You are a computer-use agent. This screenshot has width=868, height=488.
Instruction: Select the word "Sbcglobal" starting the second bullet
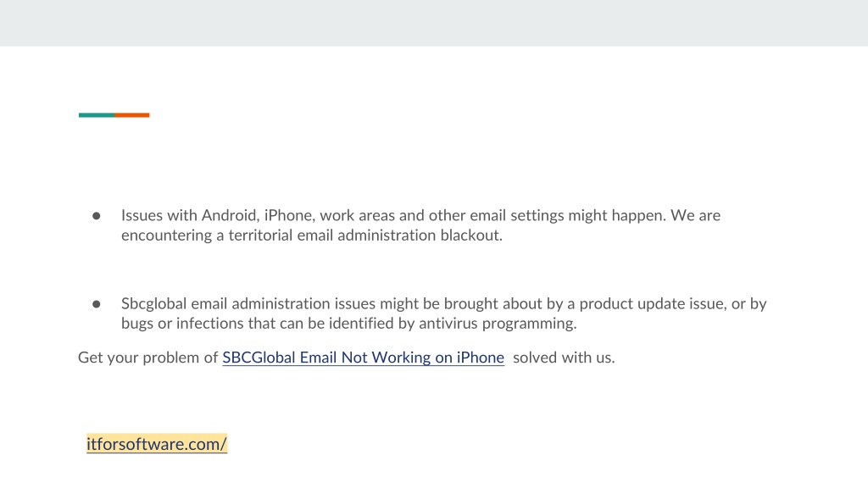(x=154, y=304)
